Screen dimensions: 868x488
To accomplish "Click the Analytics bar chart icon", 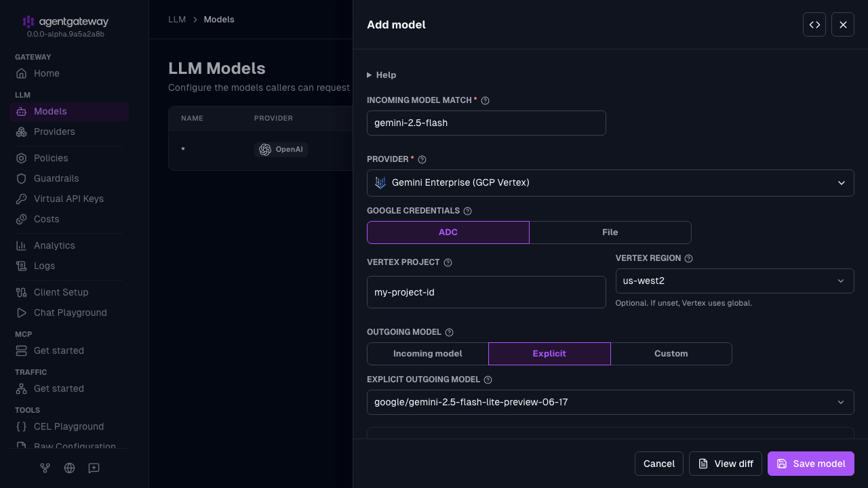I will coord(22,245).
